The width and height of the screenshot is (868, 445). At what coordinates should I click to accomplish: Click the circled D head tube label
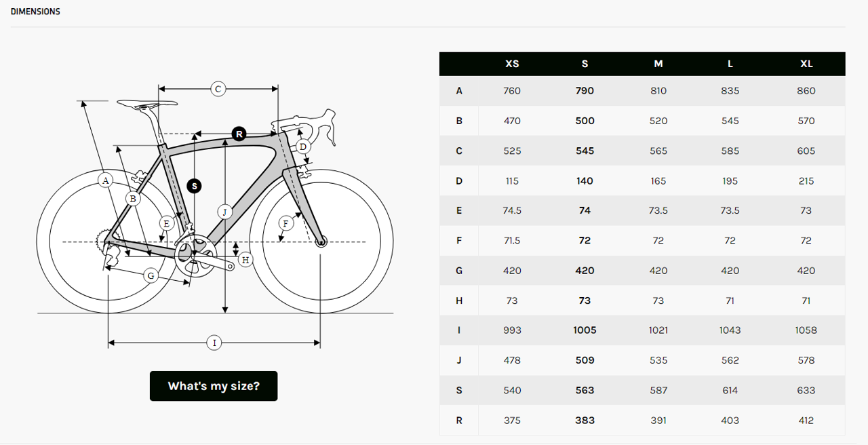pyautogui.click(x=303, y=147)
